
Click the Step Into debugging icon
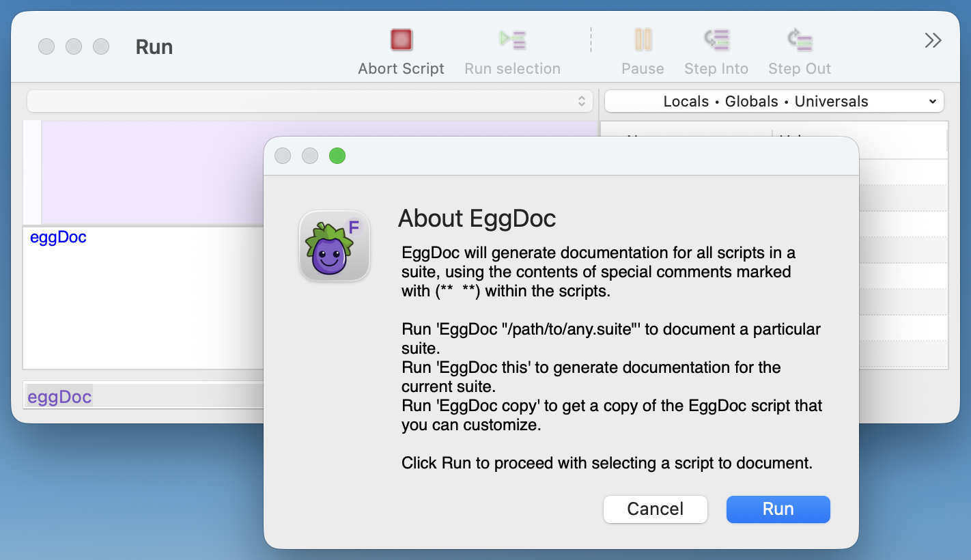pyautogui.click(x=716, y=40)
